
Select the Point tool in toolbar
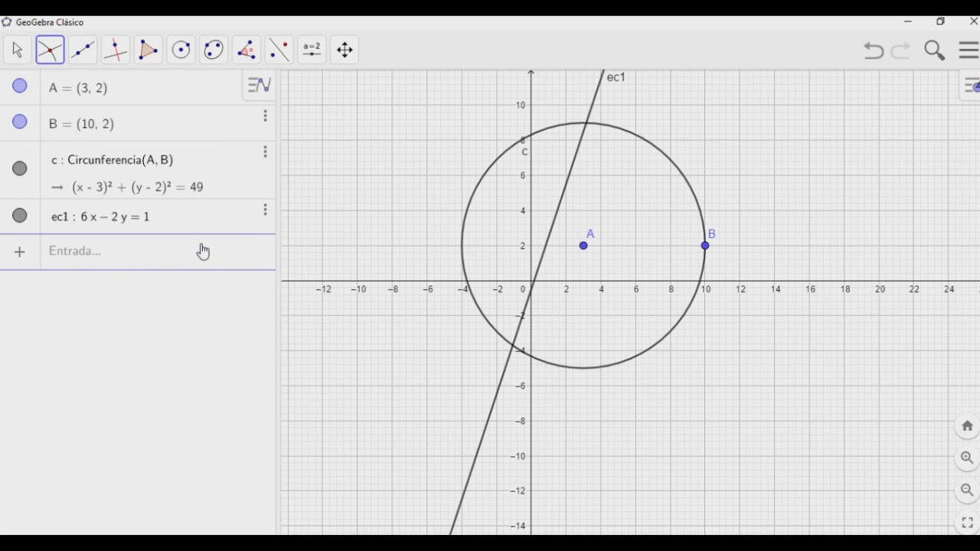(x=50, y=51)
